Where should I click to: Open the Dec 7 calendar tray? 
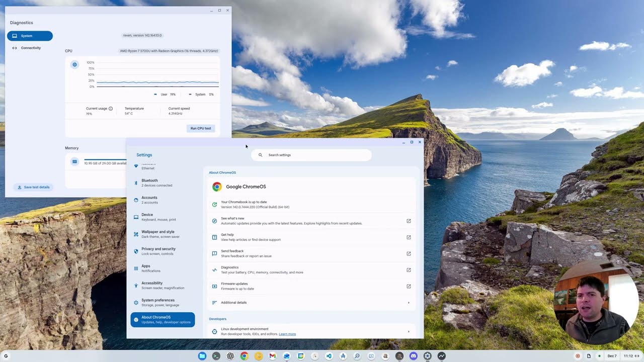pos(612,356)
